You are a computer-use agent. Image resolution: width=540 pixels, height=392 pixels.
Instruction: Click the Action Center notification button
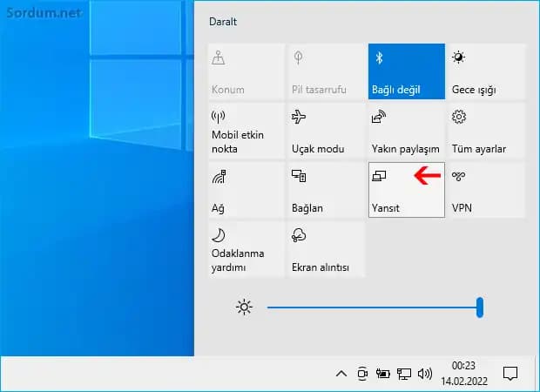point(510,374)
